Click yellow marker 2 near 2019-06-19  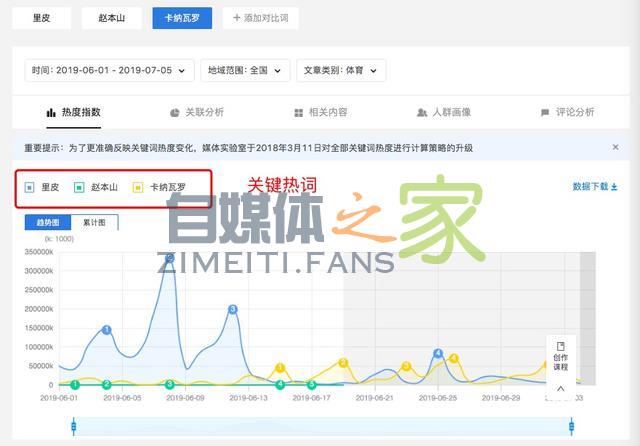click(343, 362)
